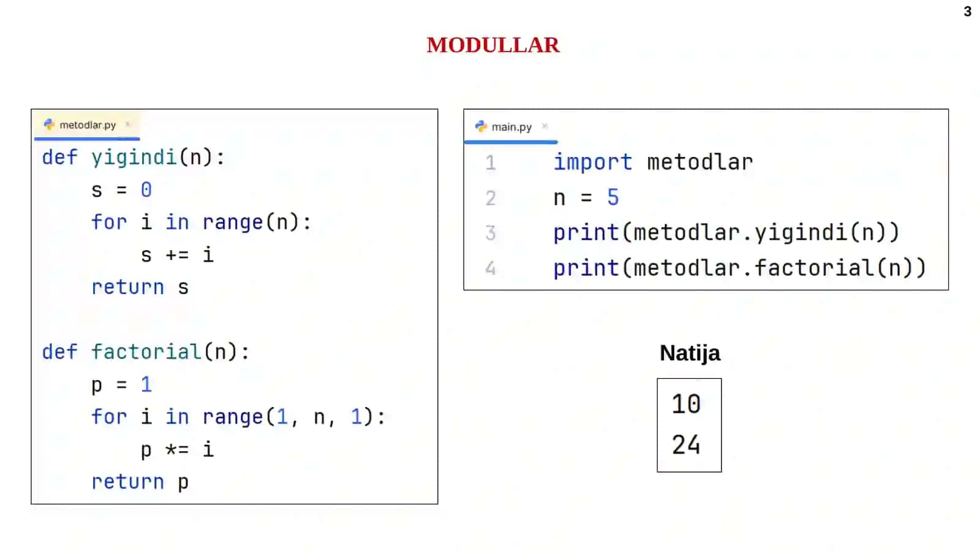Click the output value 24

pyautogui.click(x=686, y=445)
